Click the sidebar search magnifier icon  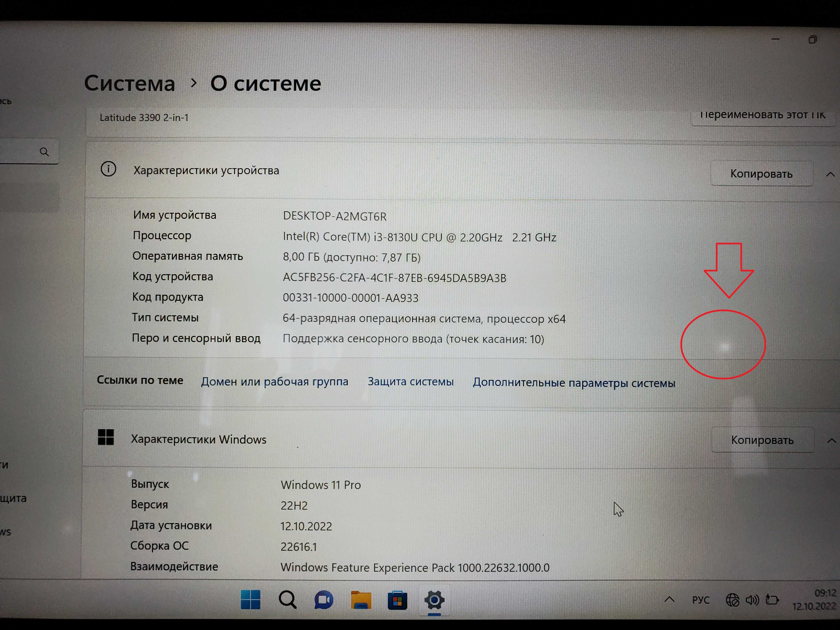pyautogui.click(x=44, y=152)
